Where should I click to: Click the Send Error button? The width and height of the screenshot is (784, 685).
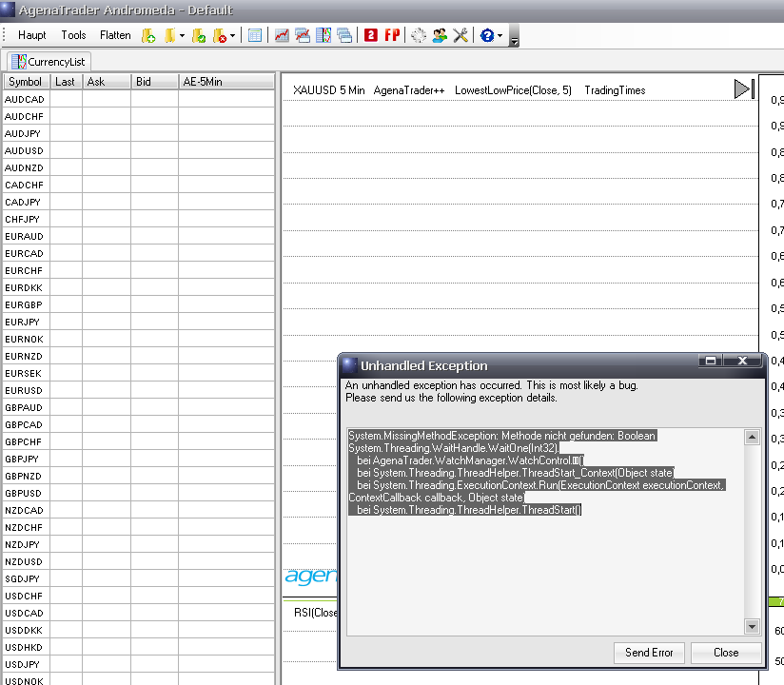click(x=649, y=653)
